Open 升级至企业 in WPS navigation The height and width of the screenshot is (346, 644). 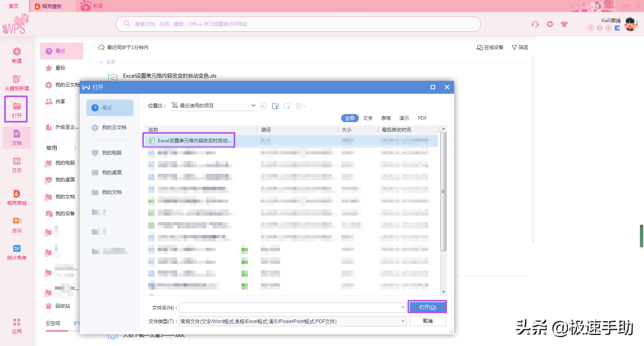tap(62, 127)
